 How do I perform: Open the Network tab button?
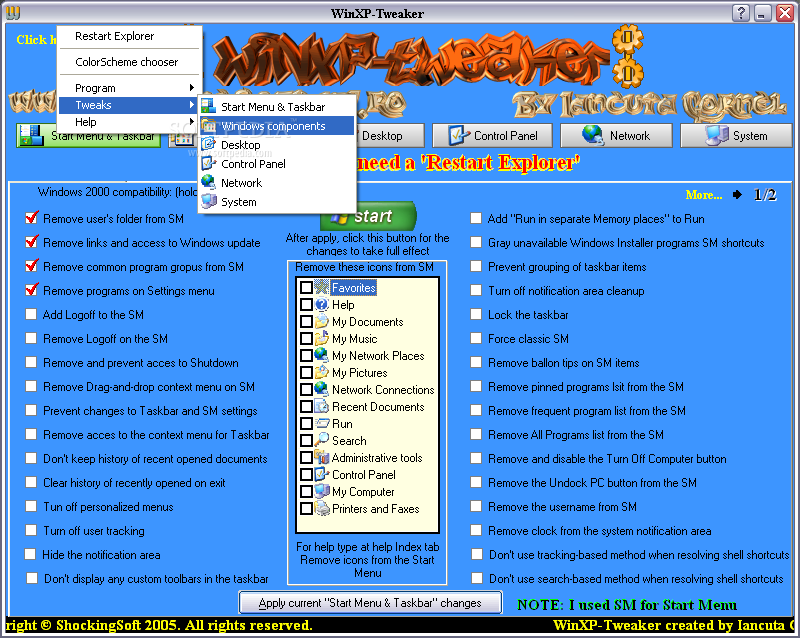616,136
